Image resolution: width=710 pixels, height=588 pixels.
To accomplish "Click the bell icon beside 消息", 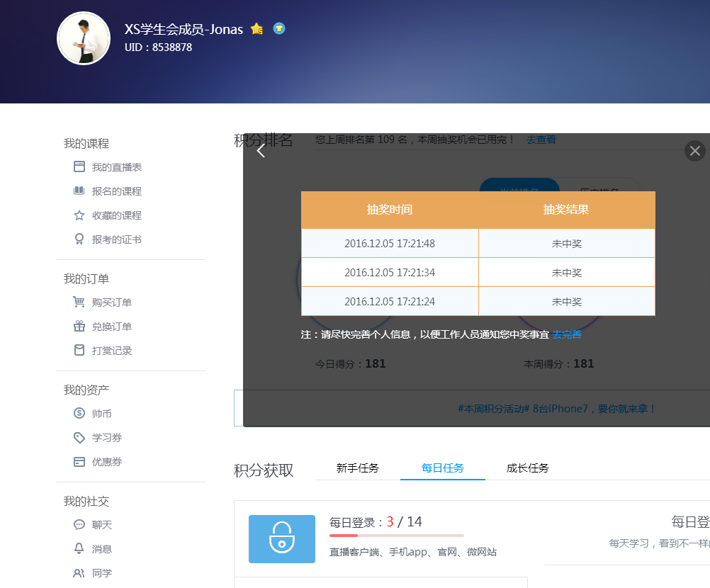I will [79, 548].
